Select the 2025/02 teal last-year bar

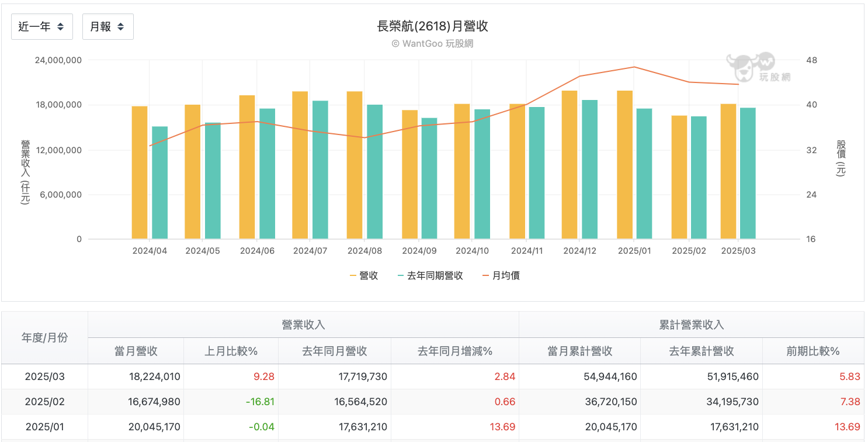coord(699,178)
